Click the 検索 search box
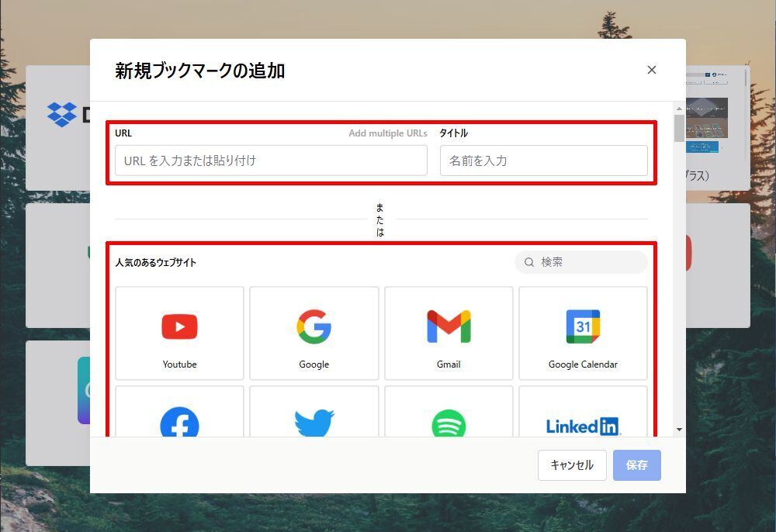This screenshot has height=532, width=776. [x=581, y=262]
